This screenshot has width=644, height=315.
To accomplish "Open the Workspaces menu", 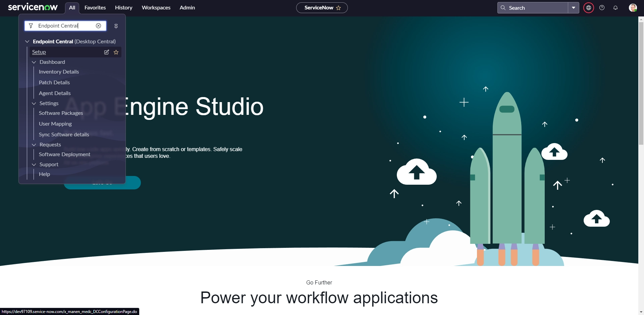I will coord(156,8).
